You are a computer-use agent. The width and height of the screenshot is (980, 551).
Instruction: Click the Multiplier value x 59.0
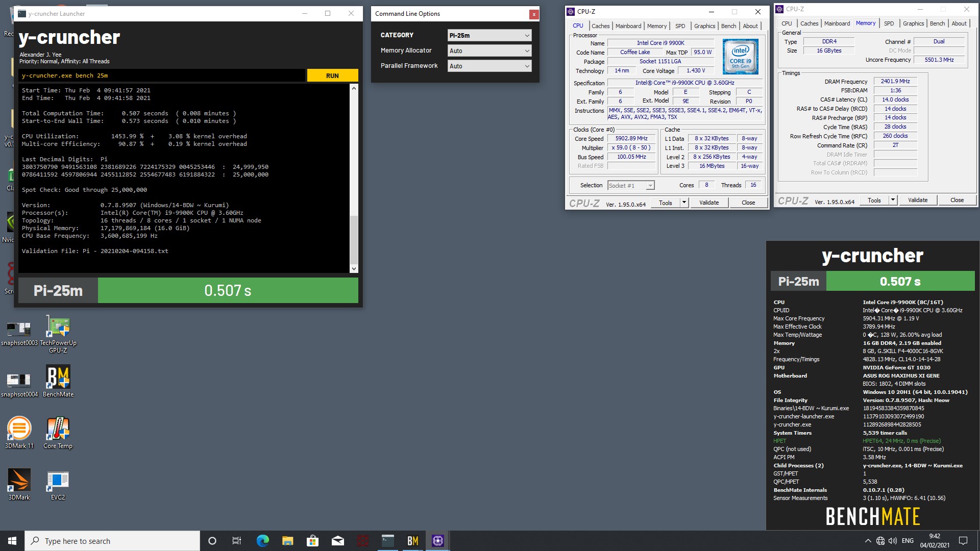pos(631,148)
